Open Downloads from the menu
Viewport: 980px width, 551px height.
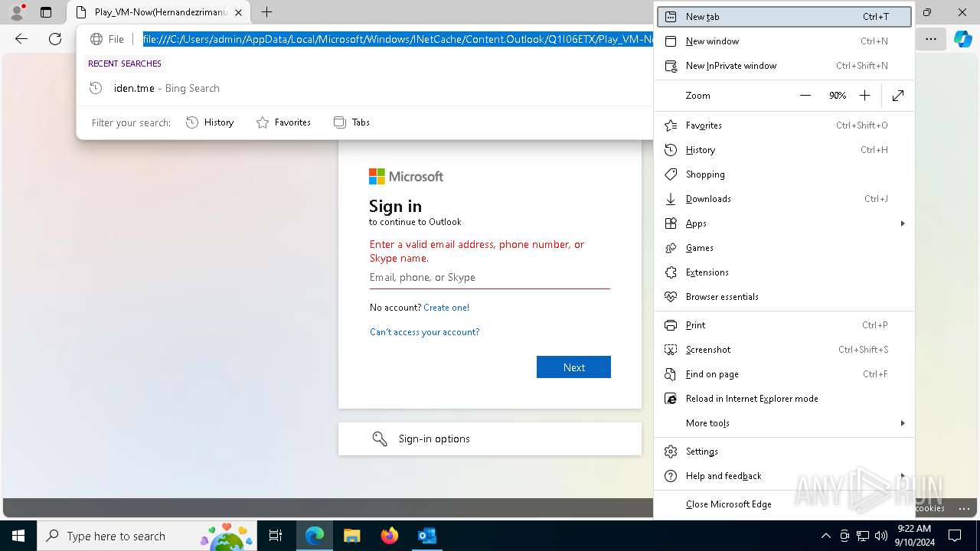pyautogui.click(x=785, y=199)
